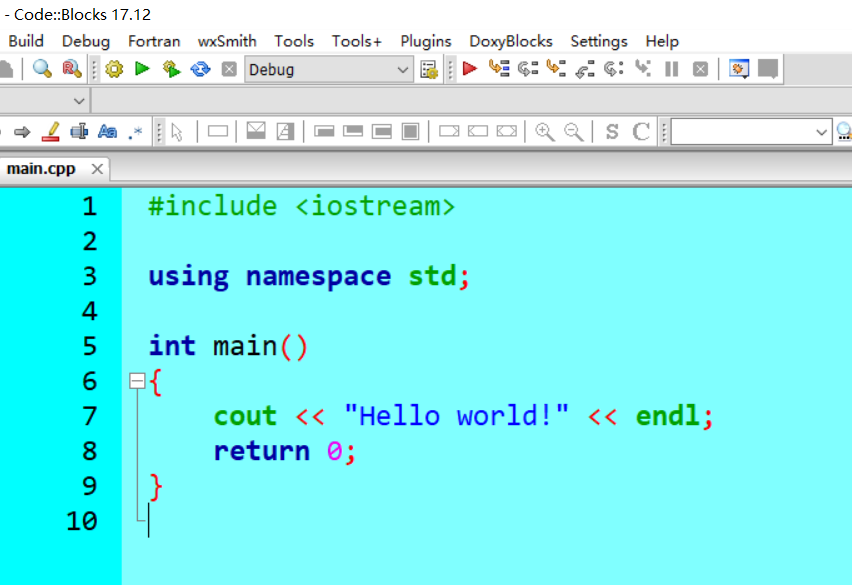Click the "Hello world!" string in code
The image size is (852, 585).
456,416
